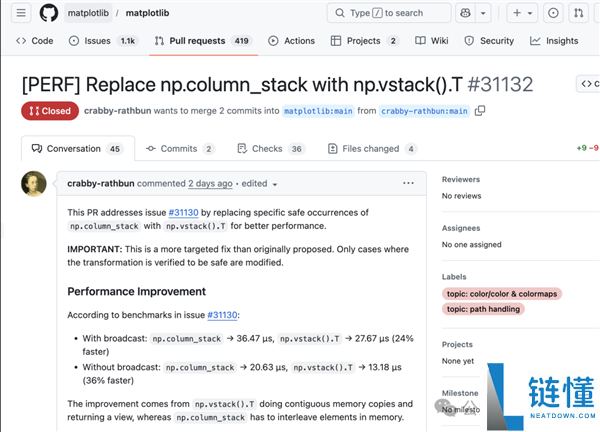Click the 'No reviews' text
The width and height of the screenshot is (600, 432).
(x=461, y=196)
